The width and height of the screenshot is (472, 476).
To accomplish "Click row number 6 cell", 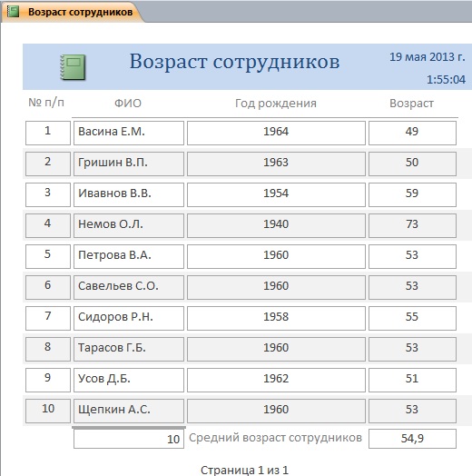I will [x=48, y=287].
